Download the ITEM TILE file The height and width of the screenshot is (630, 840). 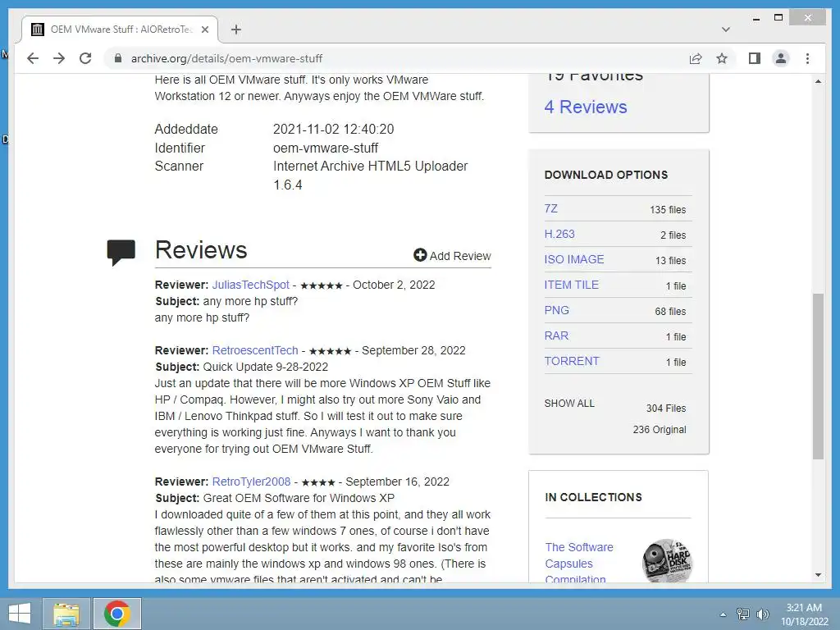tap(571, 285)
